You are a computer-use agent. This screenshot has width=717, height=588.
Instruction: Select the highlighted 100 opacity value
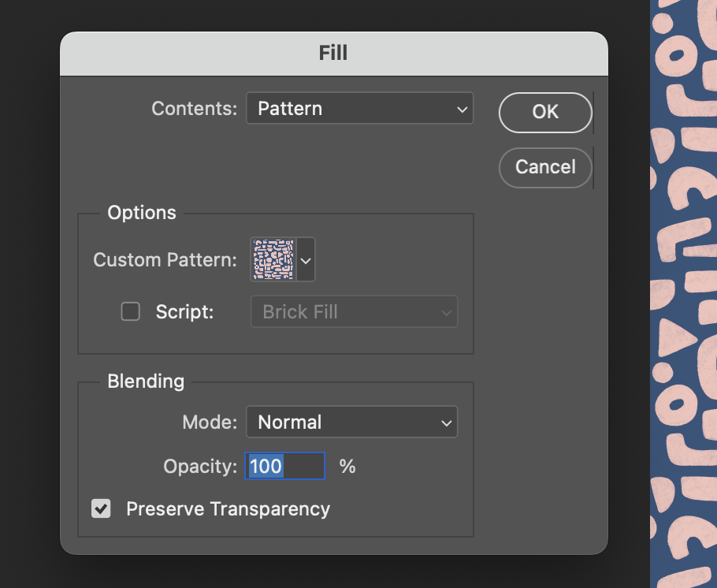(265, 466)
